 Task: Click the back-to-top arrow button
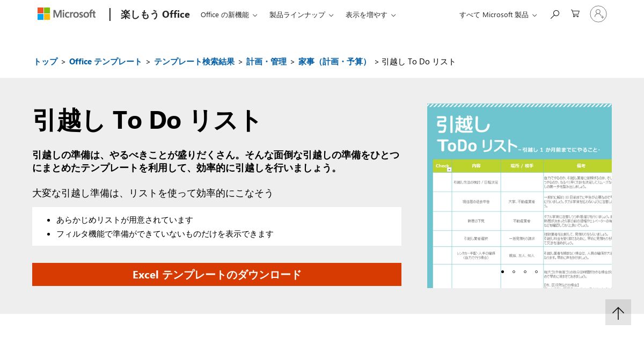[x=618, y=312]
